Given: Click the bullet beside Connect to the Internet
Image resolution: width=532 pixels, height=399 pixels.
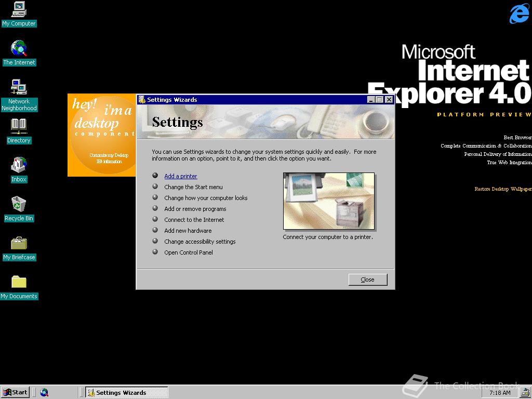Looking at the screenshot, I should tap(155, 219).
